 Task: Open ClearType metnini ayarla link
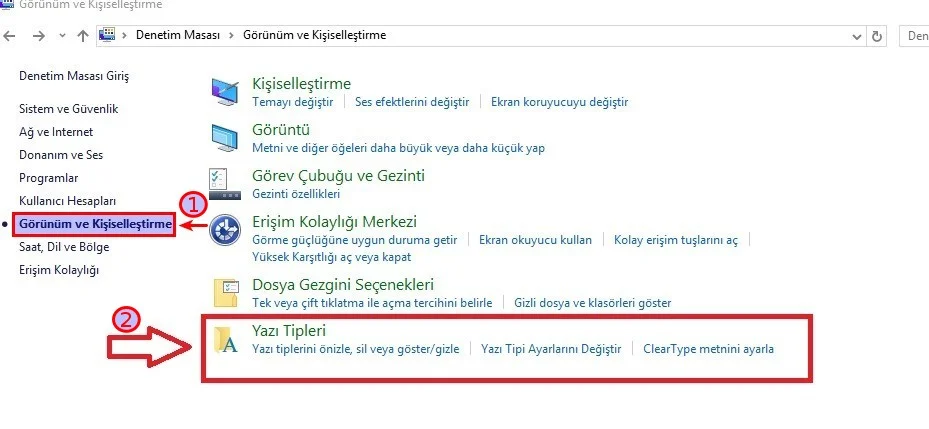point(708,349)
